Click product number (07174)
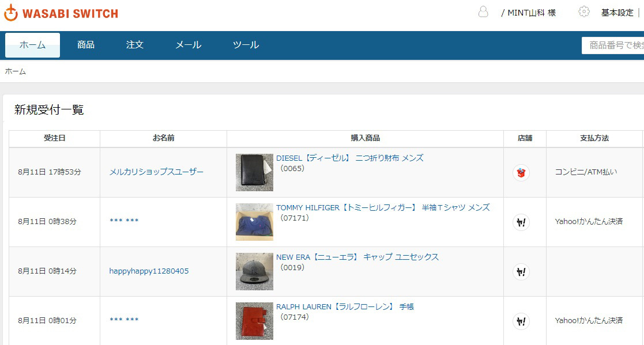The height and width of the screenshot is (345, 644). click(295, 317)
